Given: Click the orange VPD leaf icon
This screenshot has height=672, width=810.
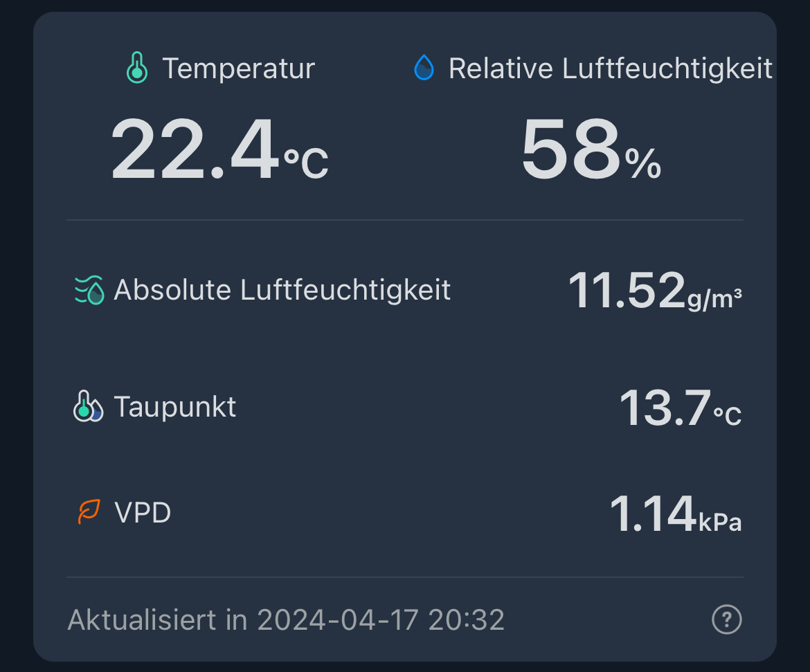Looking at the screenshot, I should tap(89, 512).
